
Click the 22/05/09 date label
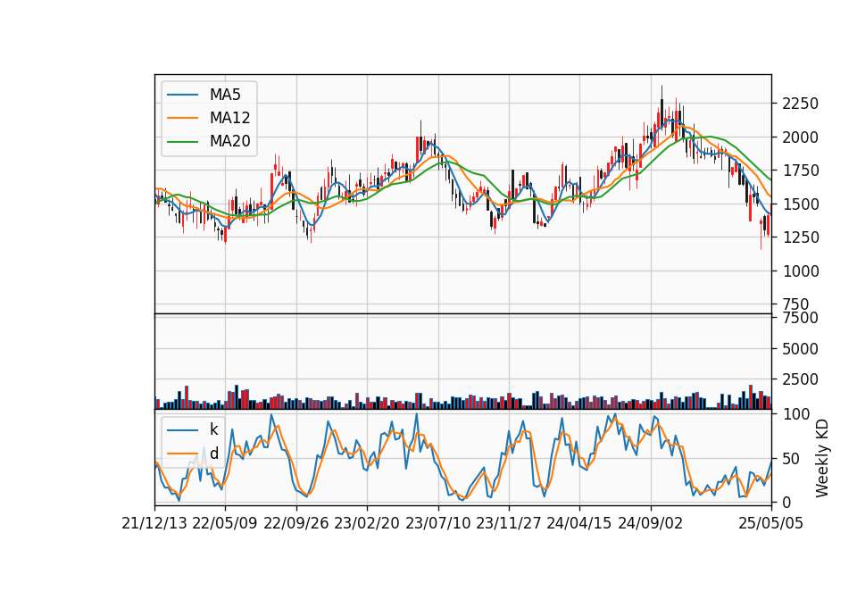tap(225, 524)
